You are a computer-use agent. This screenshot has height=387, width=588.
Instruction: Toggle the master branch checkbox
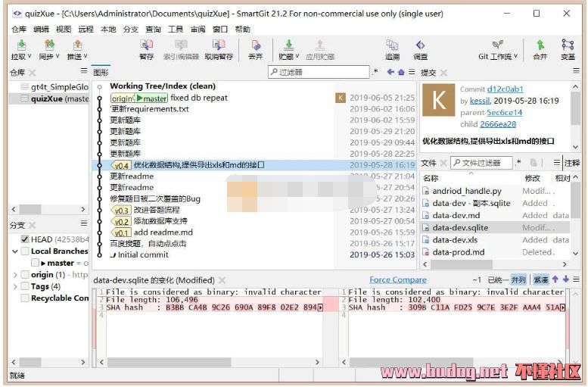35,262
